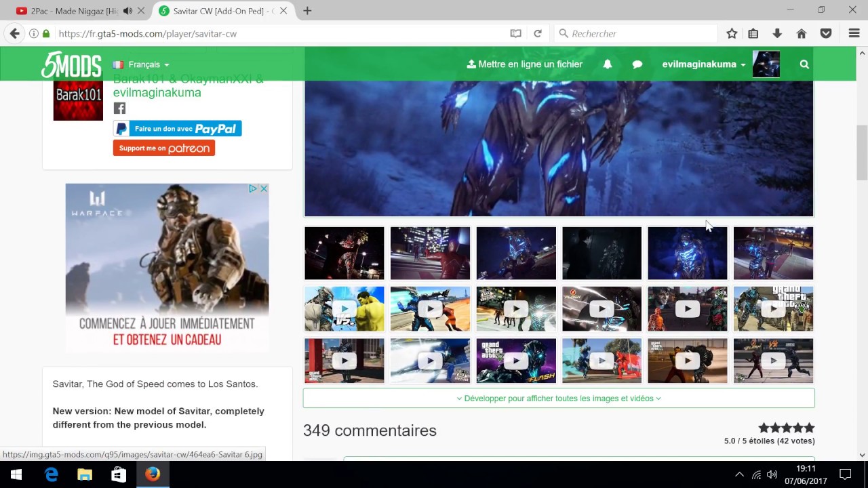Click the address bar URL field
The width and height of the screenshot is (868, 488).
point(278,33)
